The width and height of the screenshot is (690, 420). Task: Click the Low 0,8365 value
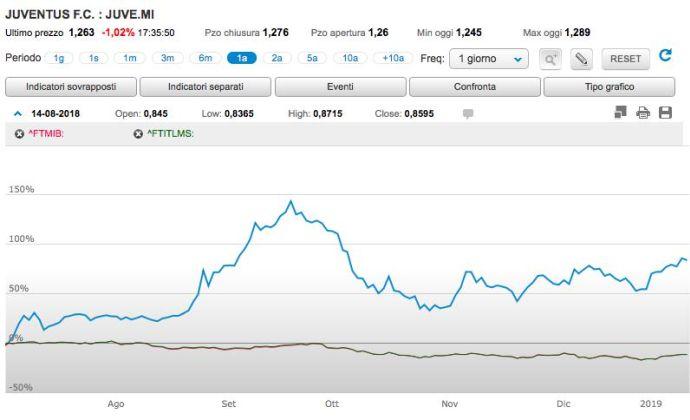pyautogui.click(x=239, y=114)
